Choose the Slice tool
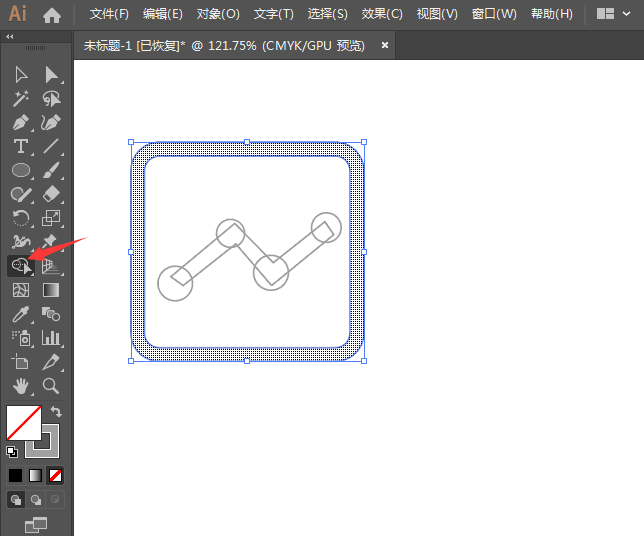Image resolution: width=644 pixels, height=536 pixels. 51,362
